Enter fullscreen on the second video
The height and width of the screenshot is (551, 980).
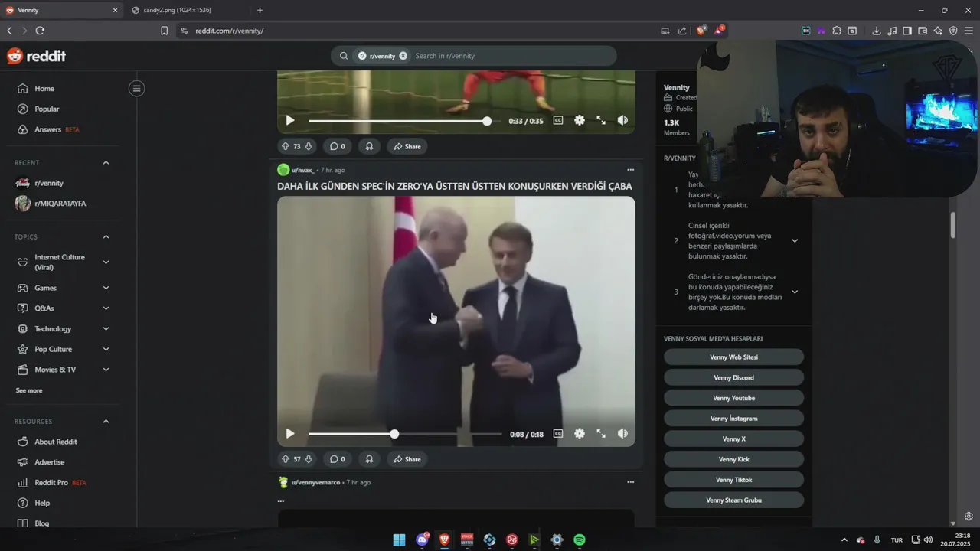pyautogui.click(x=601, y=433)
